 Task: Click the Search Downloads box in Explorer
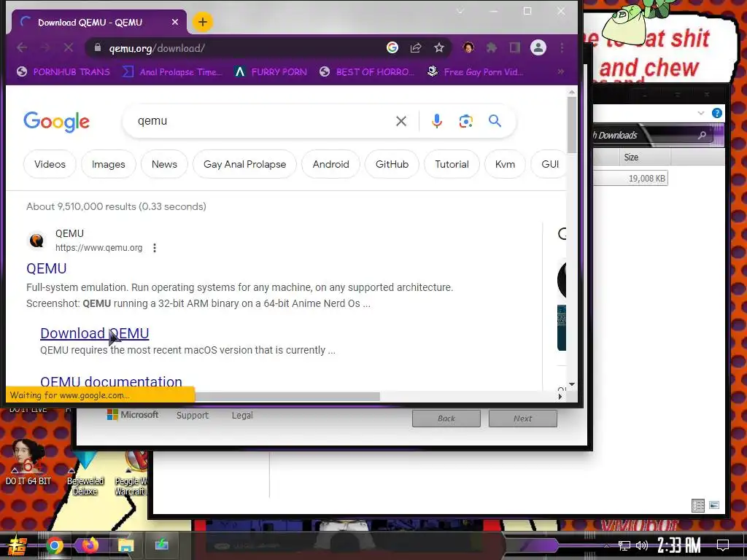tap(654, 135)
